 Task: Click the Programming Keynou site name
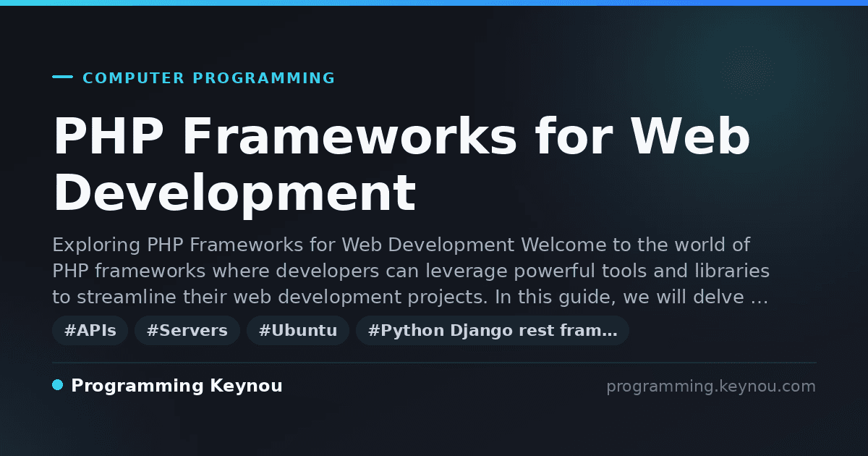point(176,387)
